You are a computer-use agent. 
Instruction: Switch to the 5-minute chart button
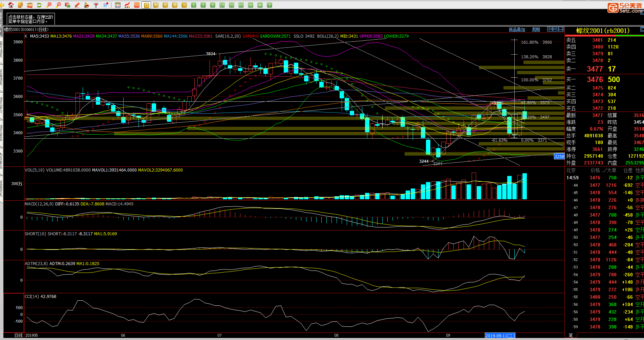(x=213, y=5)
